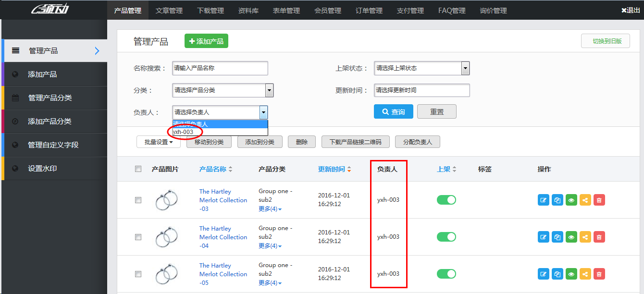Disable 上架 toggle for the first product
The image size is (644, 294).
point(446,200)
